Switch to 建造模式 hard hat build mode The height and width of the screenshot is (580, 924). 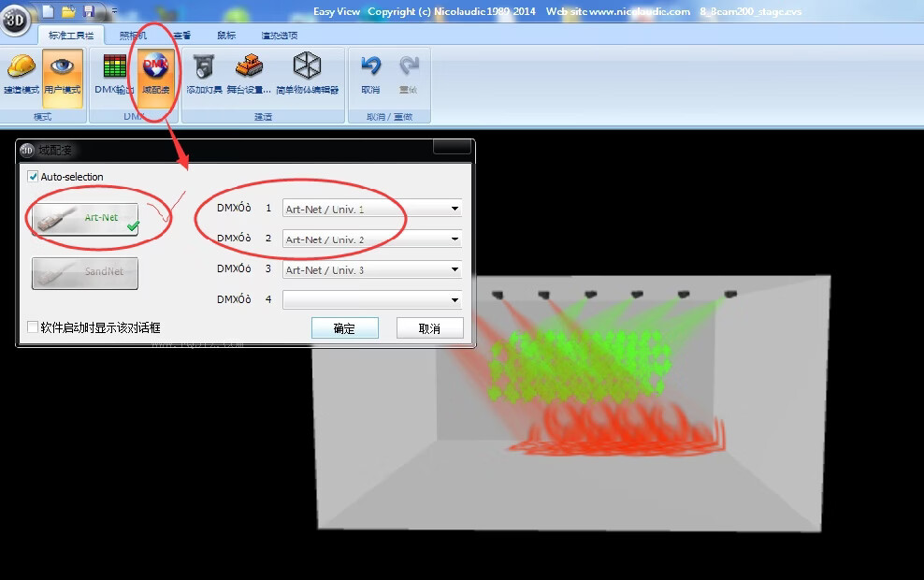(x=21, y=75)
